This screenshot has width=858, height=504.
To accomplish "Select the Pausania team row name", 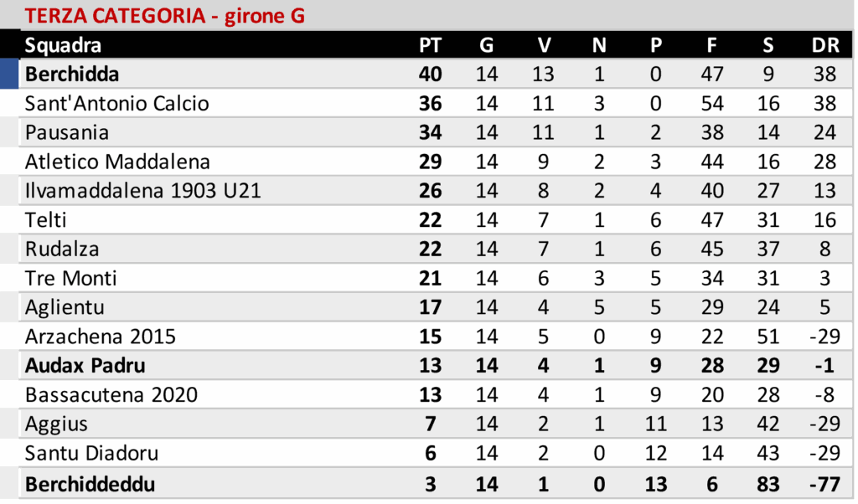I will (x=67, y=133).
